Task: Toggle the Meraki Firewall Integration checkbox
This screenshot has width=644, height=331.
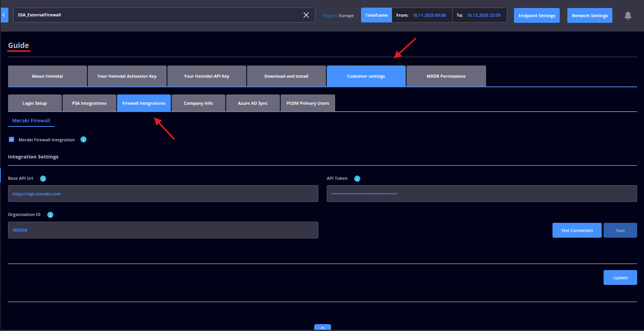Action: tap(11, 139)
